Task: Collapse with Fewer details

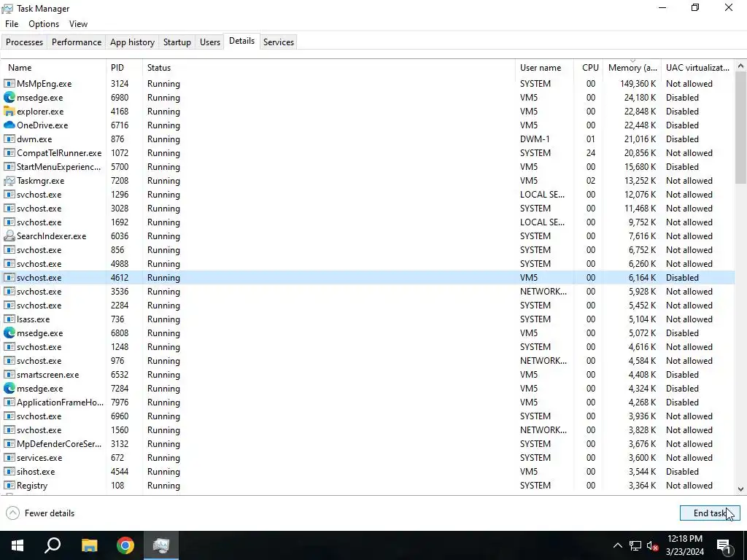Action: (41, 513)
